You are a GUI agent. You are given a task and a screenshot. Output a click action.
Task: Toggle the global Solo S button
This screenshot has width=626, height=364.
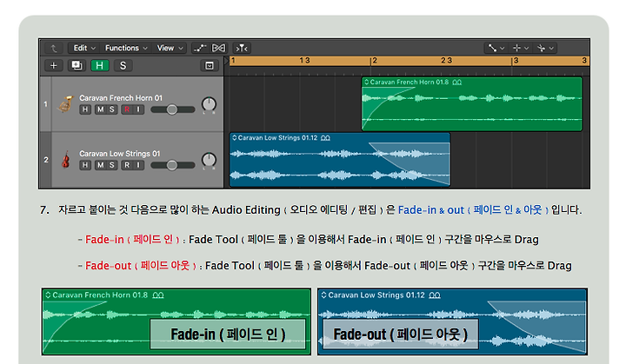pyautogui.click(x=123, y=65)
